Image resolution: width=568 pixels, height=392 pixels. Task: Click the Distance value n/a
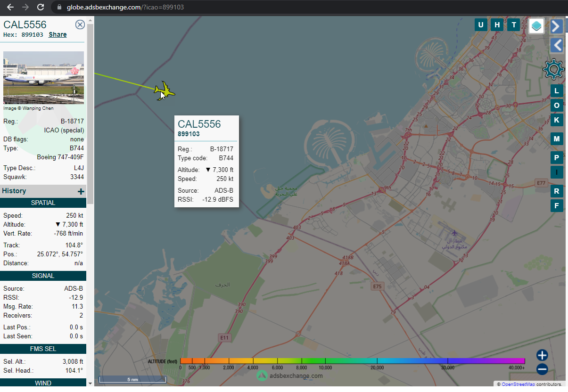click(x=78, y=263)
